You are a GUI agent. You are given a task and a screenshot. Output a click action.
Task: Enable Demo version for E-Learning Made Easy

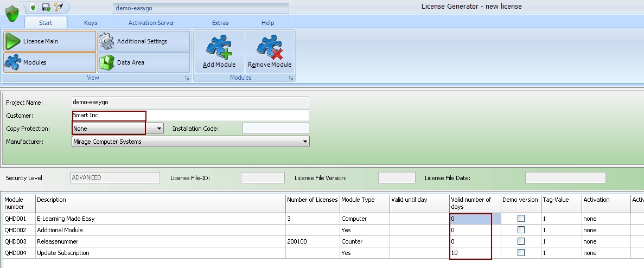[x=521, y=219]
